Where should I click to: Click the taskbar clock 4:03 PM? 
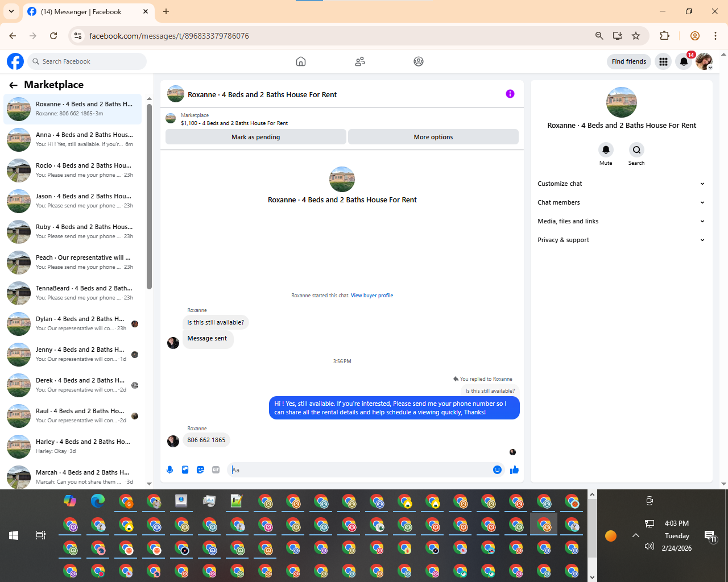tap(677, 523)
